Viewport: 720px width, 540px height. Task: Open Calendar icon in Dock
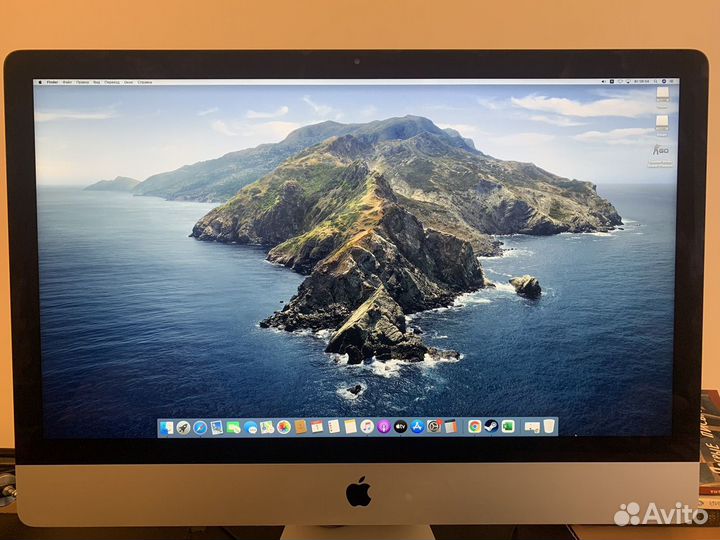pyautogui.click(x=317, y=427)
